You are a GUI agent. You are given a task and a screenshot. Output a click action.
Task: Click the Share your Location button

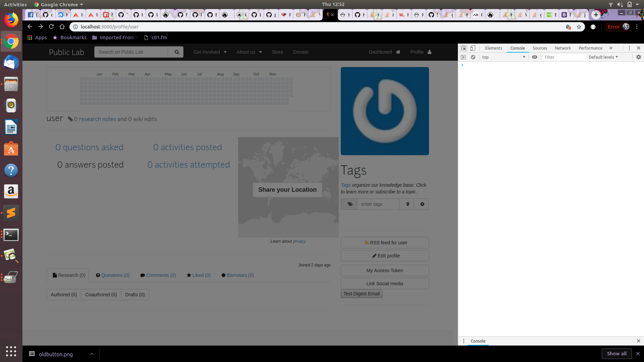click(x=287, y=190)
